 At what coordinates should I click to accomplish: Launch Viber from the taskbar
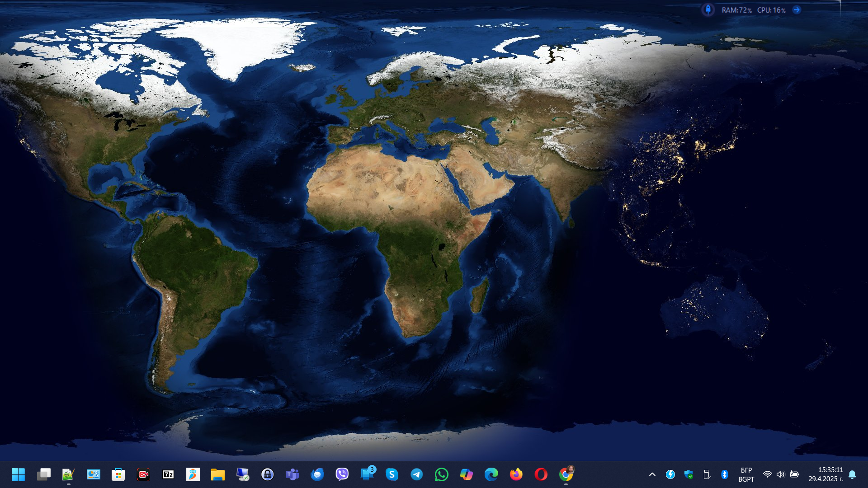(x=342, y=474)
